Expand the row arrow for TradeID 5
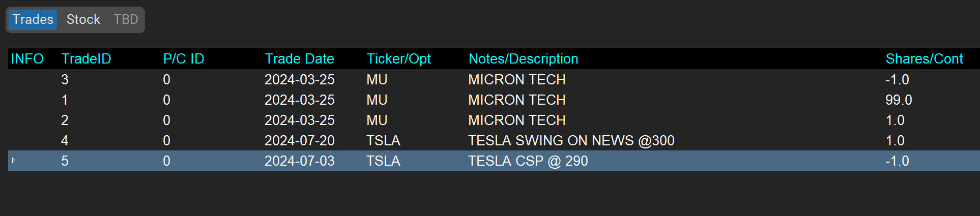This screenshot has height=216, width=980. [14, 161]
